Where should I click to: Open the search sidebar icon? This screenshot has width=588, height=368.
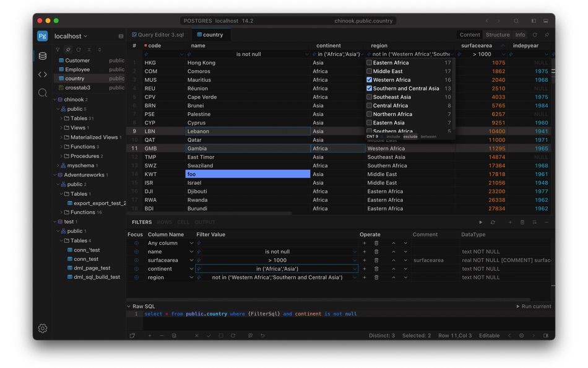click(43, 92)
